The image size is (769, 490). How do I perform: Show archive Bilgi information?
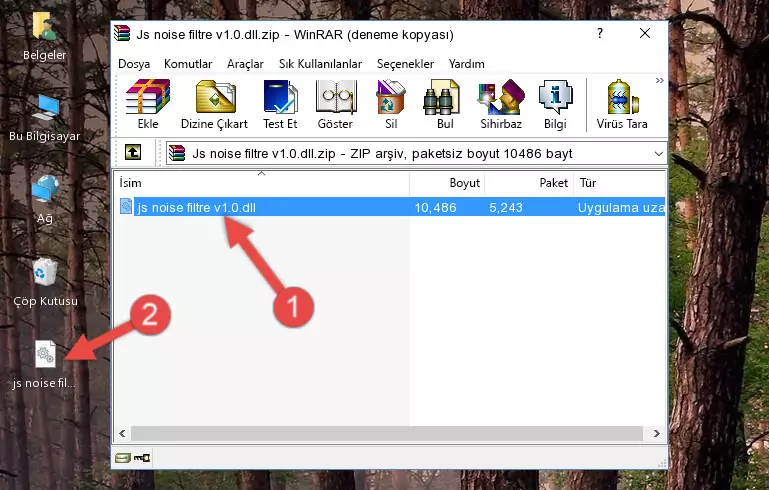pyautogui.click(x=555, y=104)
